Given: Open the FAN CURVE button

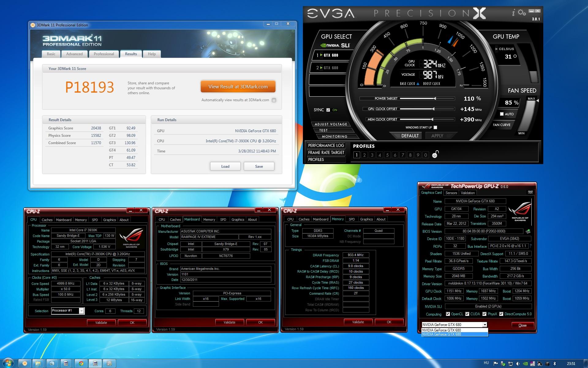Looking at the screenshot, I should click(502, 125).
